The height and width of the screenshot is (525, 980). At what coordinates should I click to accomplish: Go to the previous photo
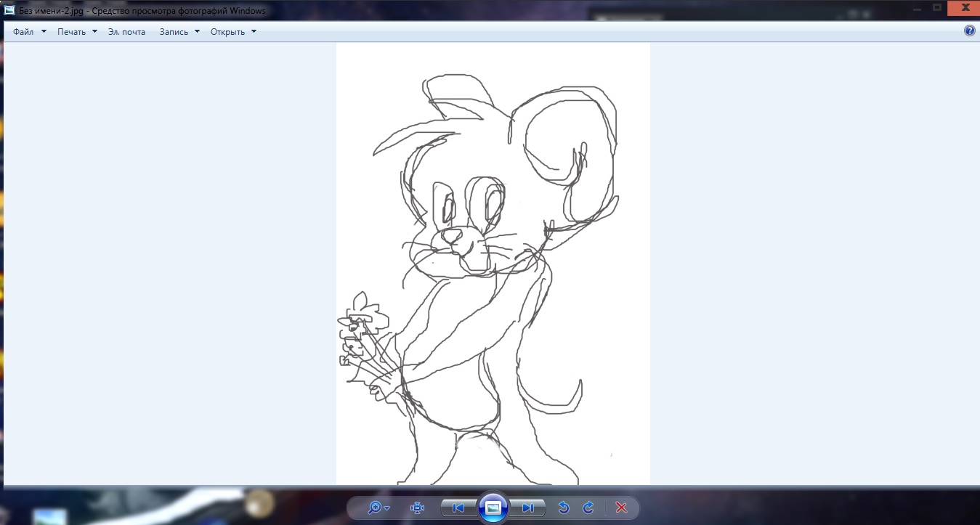coord(458,508)
